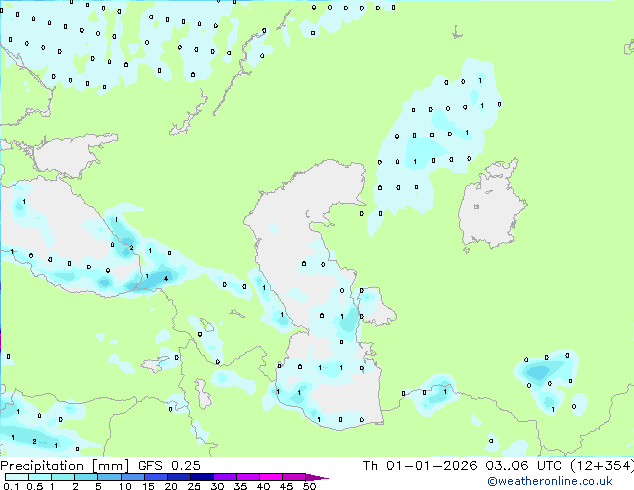Click the 'Th 01-01-2026' date text
634x490 pixels.
point(420,466)
